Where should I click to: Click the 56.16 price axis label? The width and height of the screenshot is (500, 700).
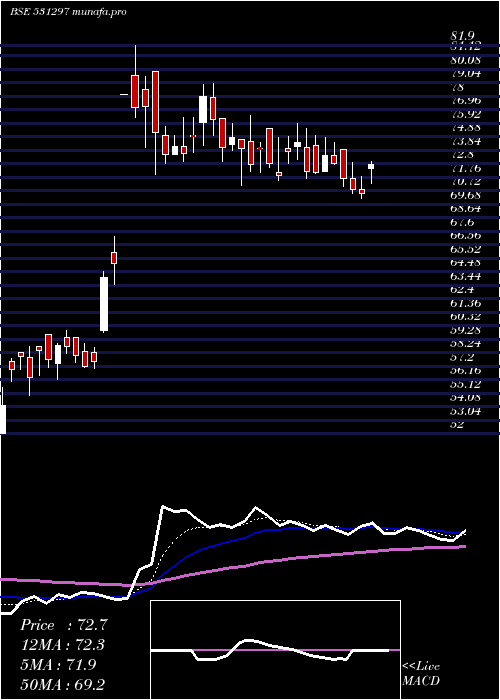(x=466, y=371)
